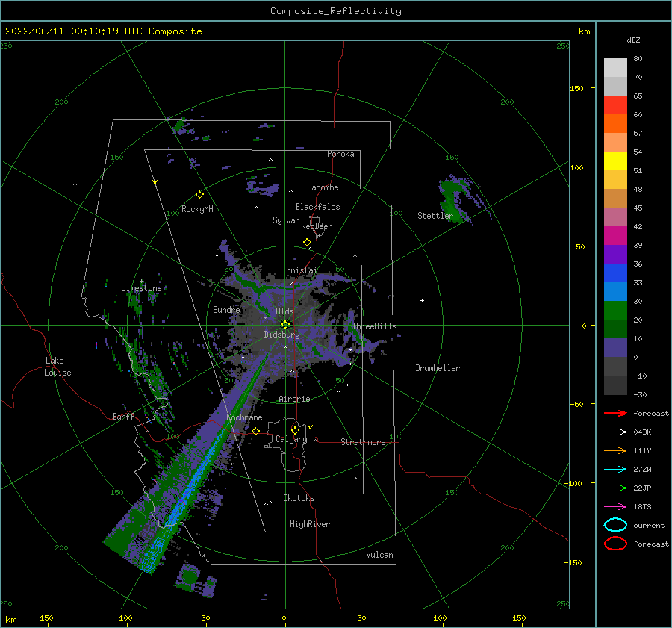Click the Vulcan label
The height and width of the screenshot is (628, 672).
[x=379, y=555]
